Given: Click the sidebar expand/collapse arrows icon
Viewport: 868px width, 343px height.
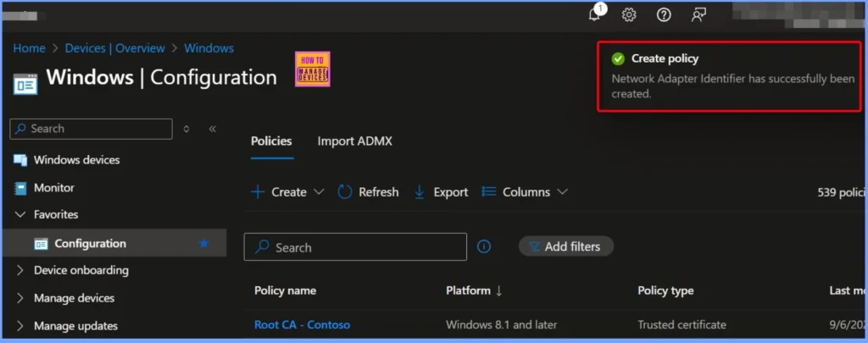Looking at the screenshot, I should 186,129.
